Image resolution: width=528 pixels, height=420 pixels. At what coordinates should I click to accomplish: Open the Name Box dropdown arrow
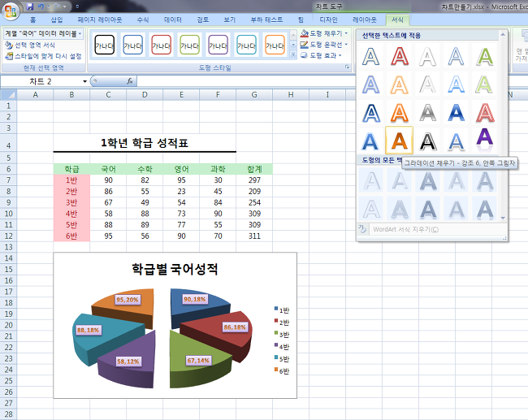coord(84,81)
